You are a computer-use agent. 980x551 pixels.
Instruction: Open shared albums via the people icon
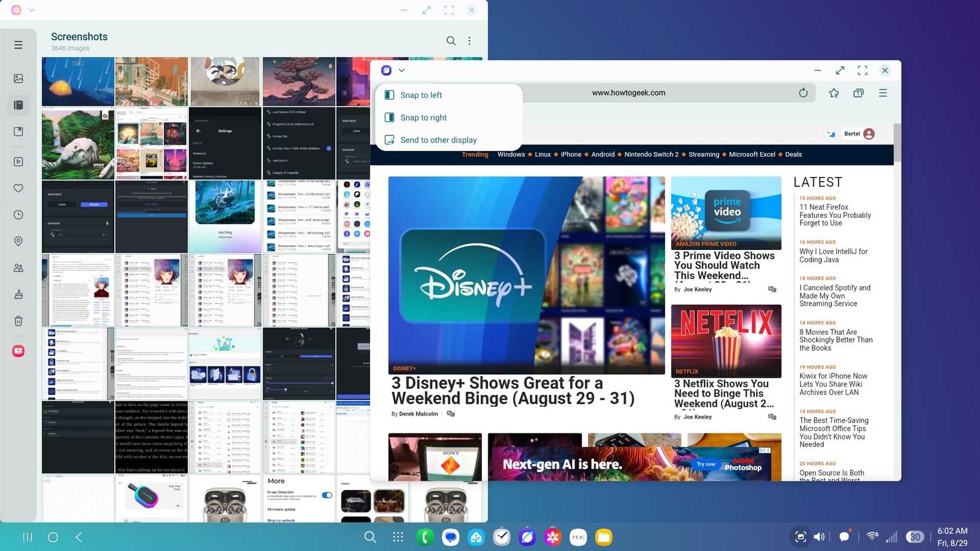tap(18, 268)
